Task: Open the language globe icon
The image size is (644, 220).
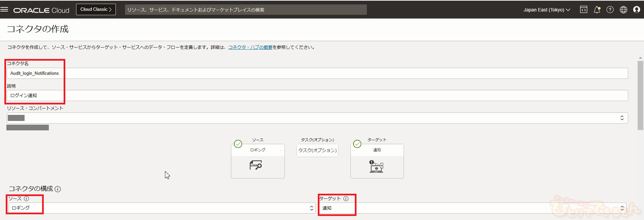Action: click(623, 10)
